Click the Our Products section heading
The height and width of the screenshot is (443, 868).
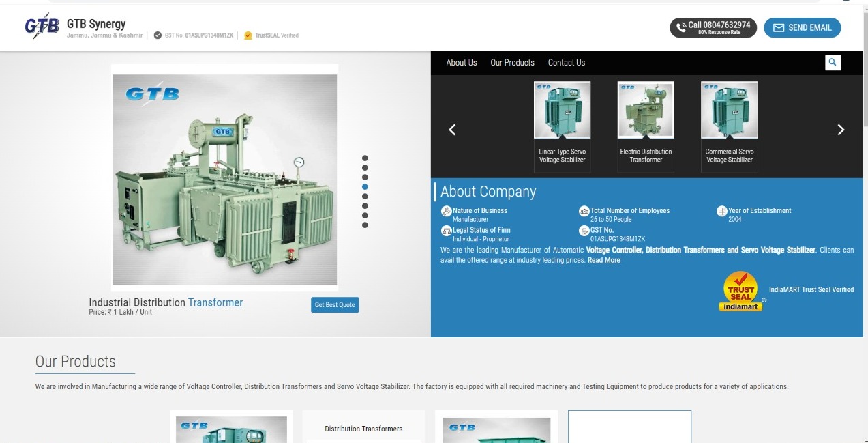pos(76,361)
